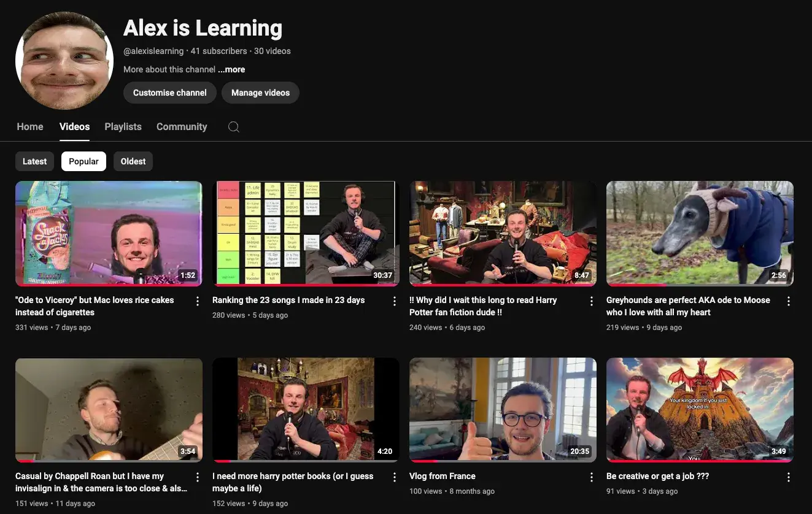Screen dimensions: 812x514
Task: Select the Popular sort filter chip
Action: tap(83, 161)
